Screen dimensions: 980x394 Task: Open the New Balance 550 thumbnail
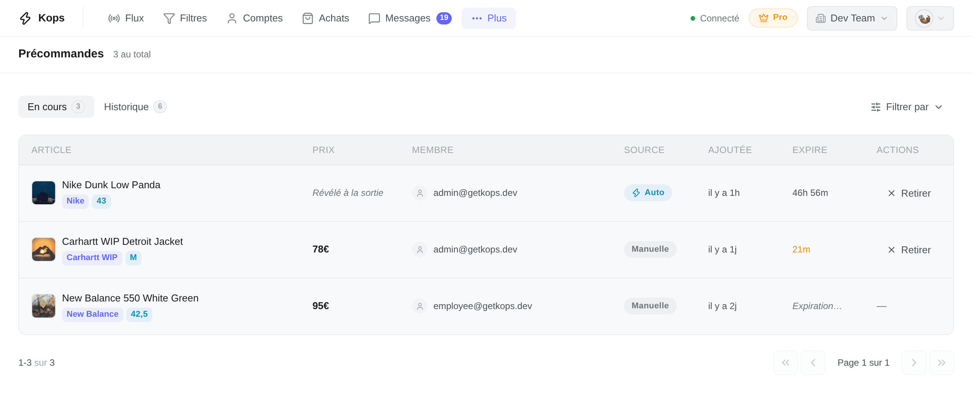44,306
